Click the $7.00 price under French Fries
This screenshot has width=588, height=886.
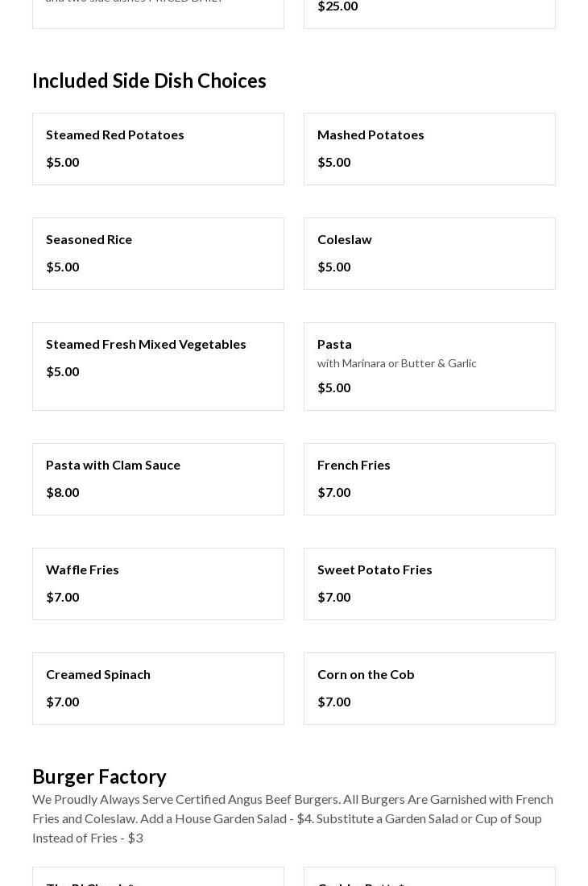(x=334, y=492)
